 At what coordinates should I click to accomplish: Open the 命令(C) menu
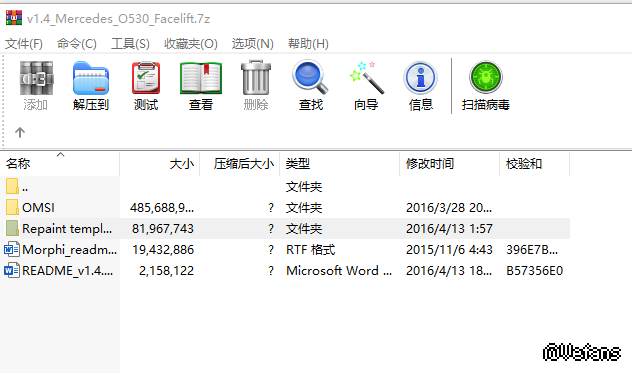(x=77, y=44)
